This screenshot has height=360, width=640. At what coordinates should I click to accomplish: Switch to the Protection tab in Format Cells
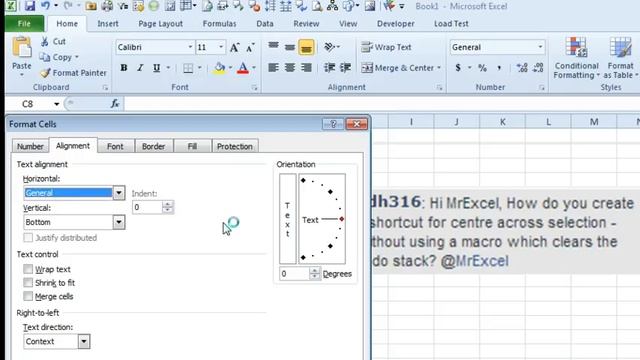[235, 146]
